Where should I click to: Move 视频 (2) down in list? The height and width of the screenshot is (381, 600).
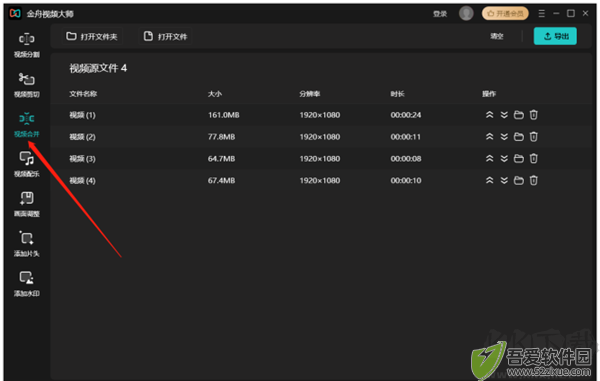pyautogui.click(x=504, y=137)
